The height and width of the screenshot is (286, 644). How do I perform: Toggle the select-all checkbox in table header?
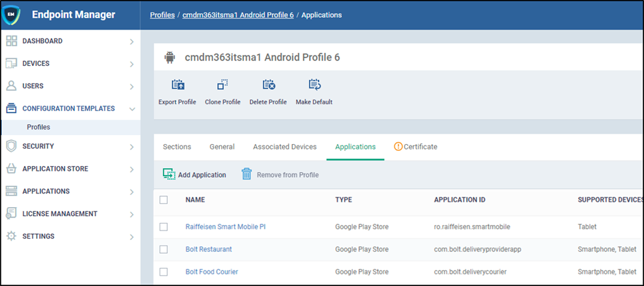(x=164, y=200)
